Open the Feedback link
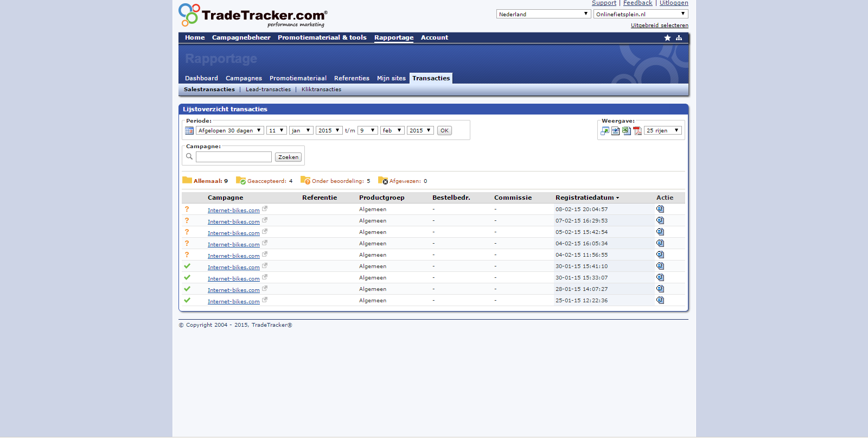The width and height of the screenshot is (868, 438). tap(637, 3)
